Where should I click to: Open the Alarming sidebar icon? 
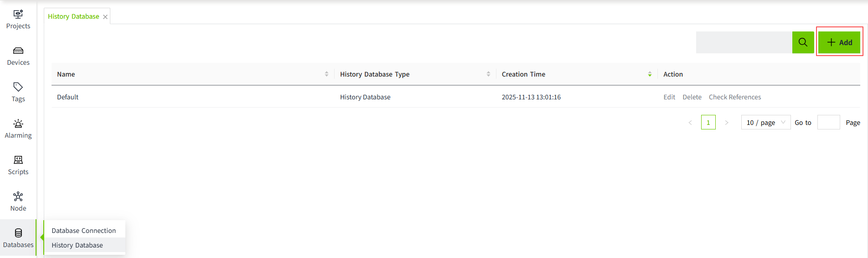point(18,129)
